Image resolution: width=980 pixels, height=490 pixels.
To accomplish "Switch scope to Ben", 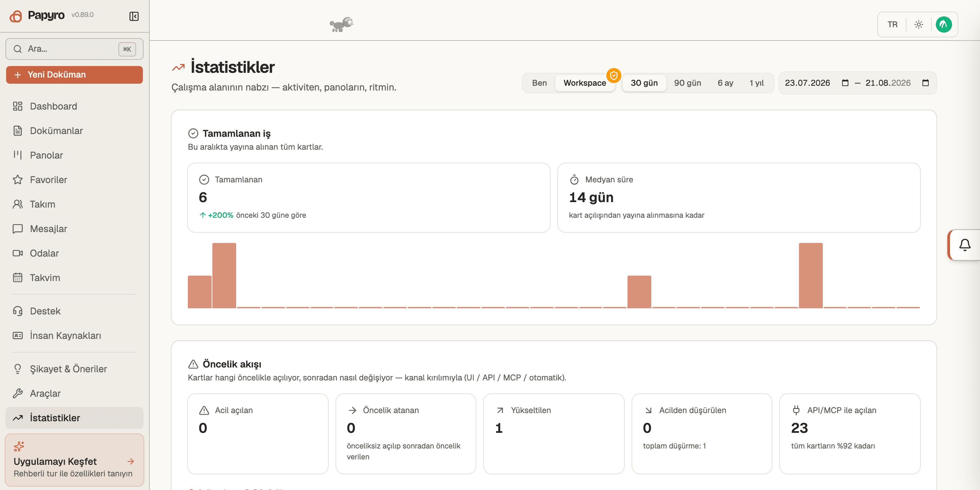I will 539,83.
